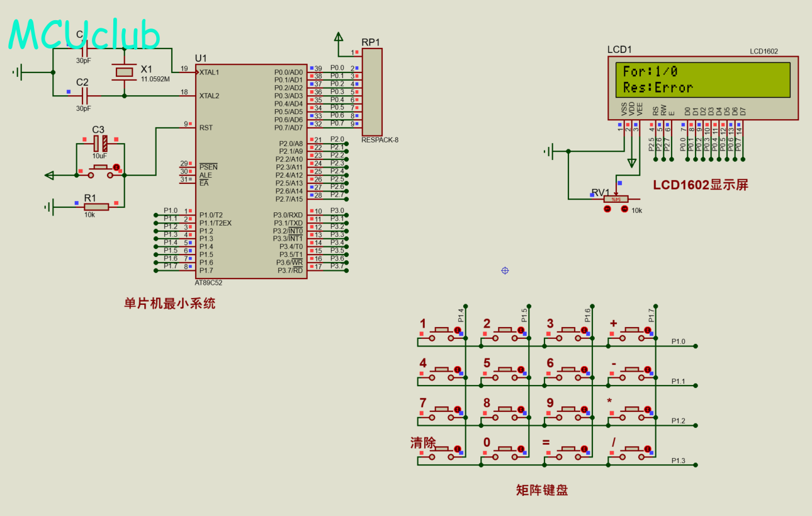Click keypad push button 3
Viewport: 812px width, 516px height.
[x=568, y=334]
